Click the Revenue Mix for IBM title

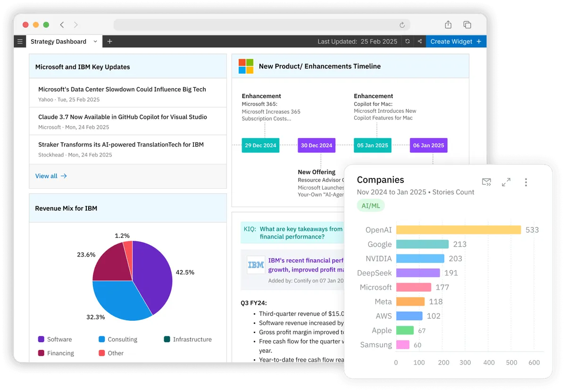pos(66,208)
